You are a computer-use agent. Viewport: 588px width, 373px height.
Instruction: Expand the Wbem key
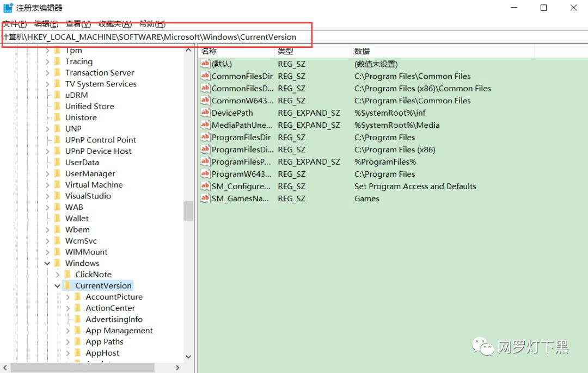[x=47, y=229]
